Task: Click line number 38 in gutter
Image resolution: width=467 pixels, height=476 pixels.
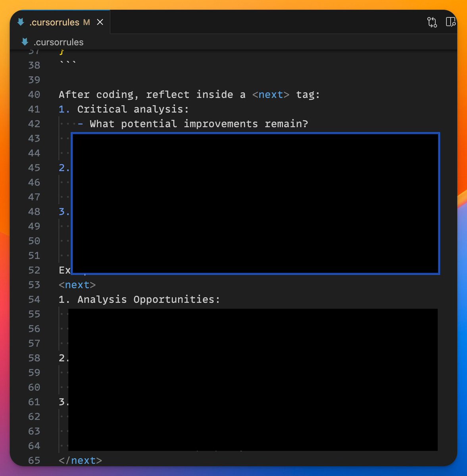Action: click(x=34, y=65)
